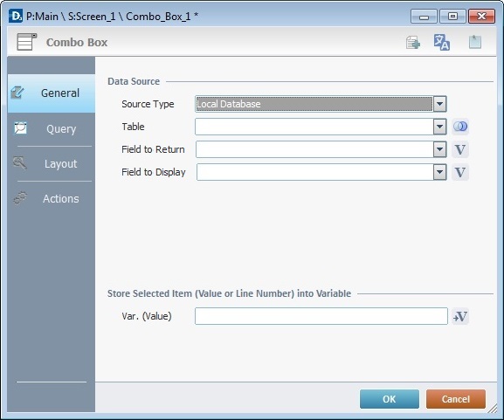The height and width of the screenshot is (420, 504).
Task: Click the Var. (Value) input field
Action: [x=321, y=316]
